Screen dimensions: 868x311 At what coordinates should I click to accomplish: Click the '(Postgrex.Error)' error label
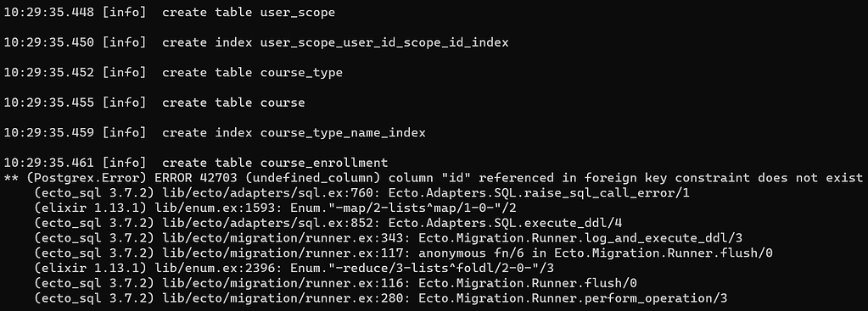[x=87, y=178]
